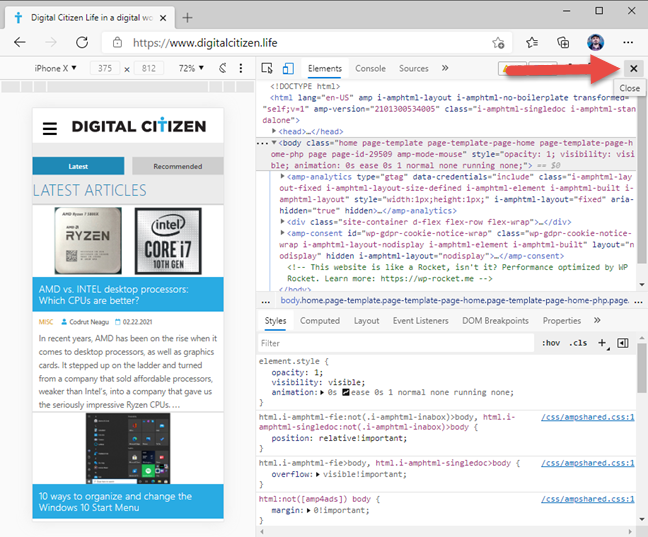648x537 pixels.
Task: Collapse the body element node
Action: (x=274, y=143)
